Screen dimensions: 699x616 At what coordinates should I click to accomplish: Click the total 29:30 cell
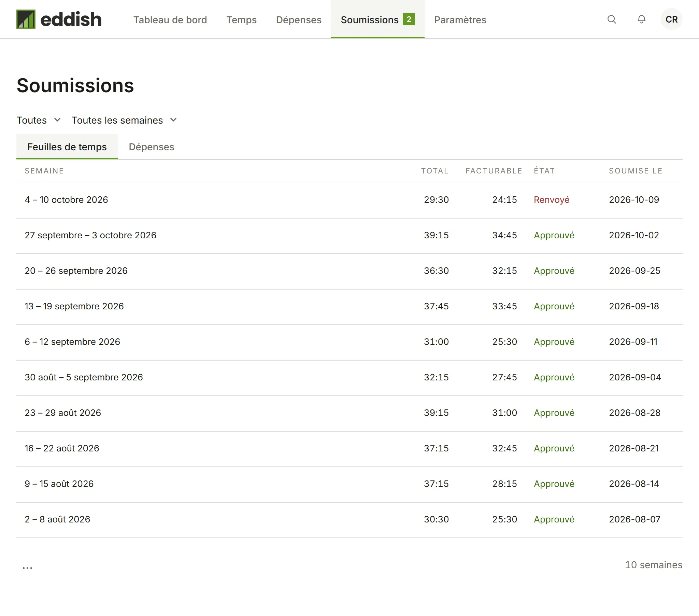[x=436, y=200]
